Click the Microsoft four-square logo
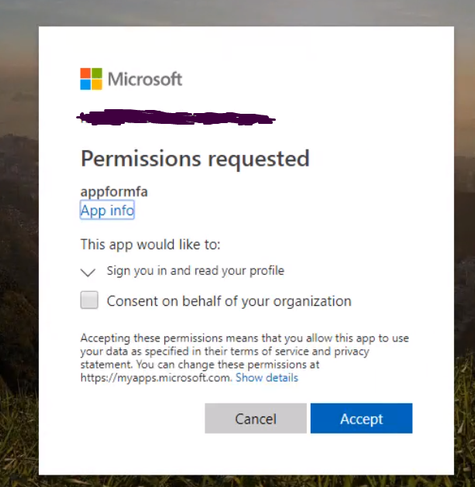This screenshot has width=475, height=487. coord(91,79)
